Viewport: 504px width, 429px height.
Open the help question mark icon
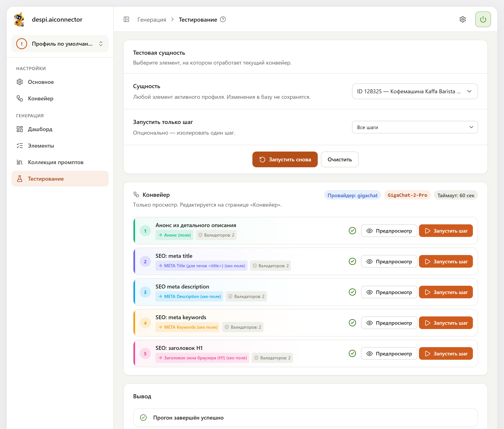[223, 19]
